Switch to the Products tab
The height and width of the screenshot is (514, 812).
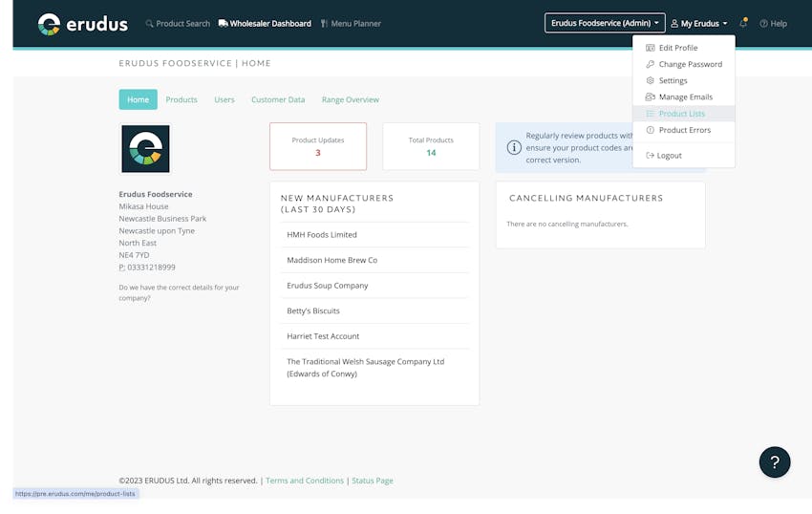coord(182,99)
